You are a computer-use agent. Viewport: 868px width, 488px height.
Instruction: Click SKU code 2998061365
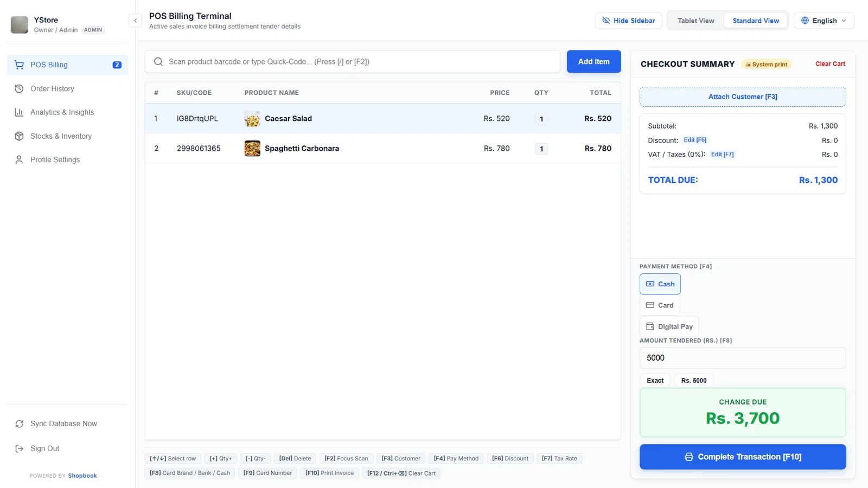point(199,149)
